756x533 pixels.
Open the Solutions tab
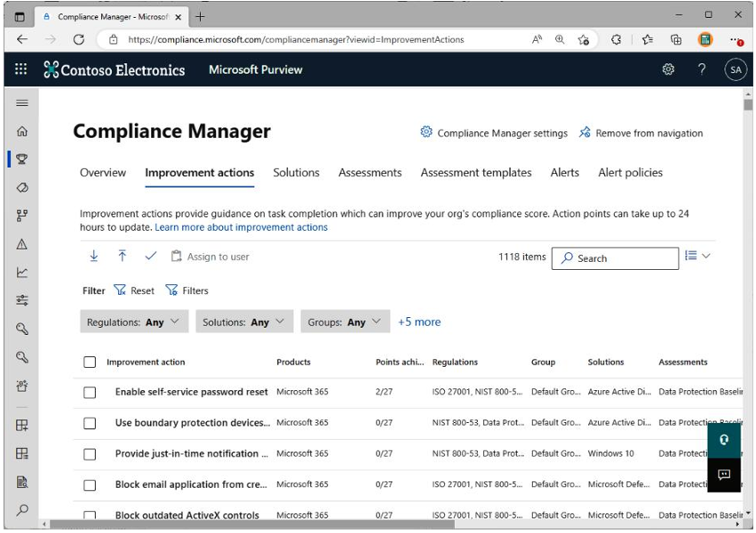click(296, 172)
